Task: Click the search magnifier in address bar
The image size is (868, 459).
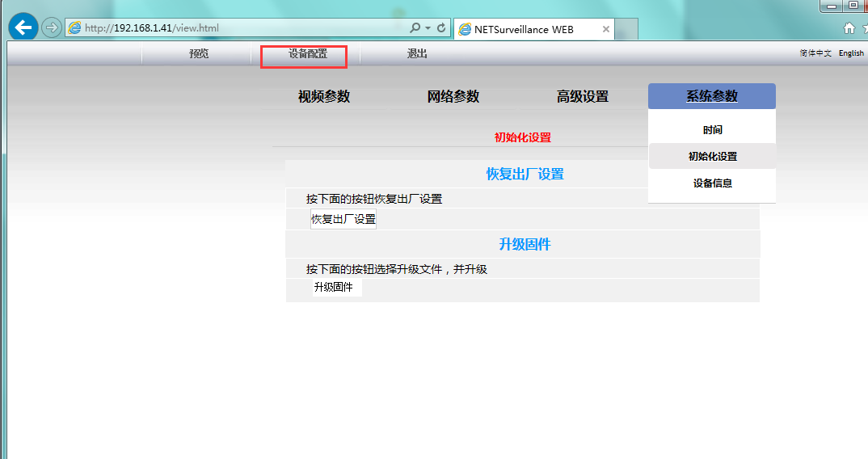Action: pyautogui.click(x=415, y=27)
